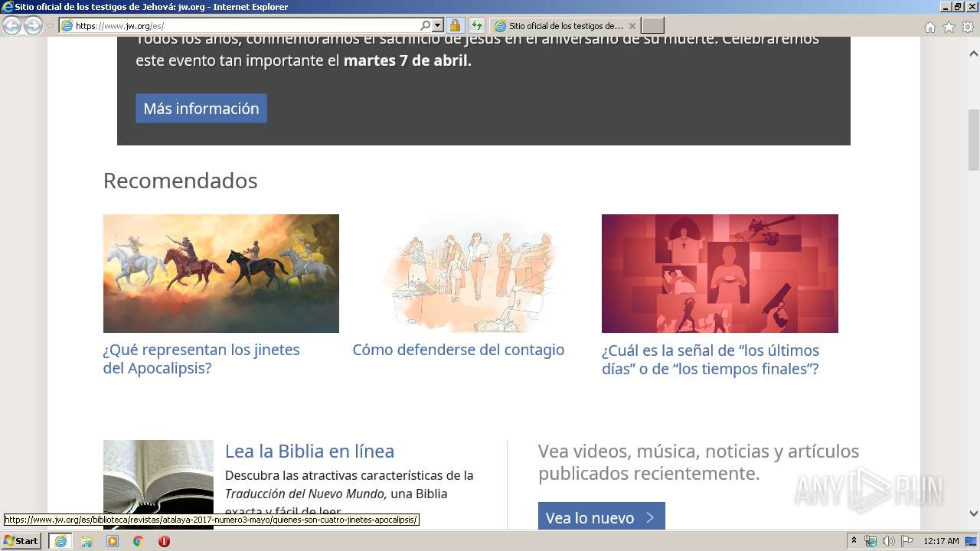Open Google Chrome taskbar icon
Image resolution: width=980 pixels, height=551 pixels.
(x=139, y=541)
